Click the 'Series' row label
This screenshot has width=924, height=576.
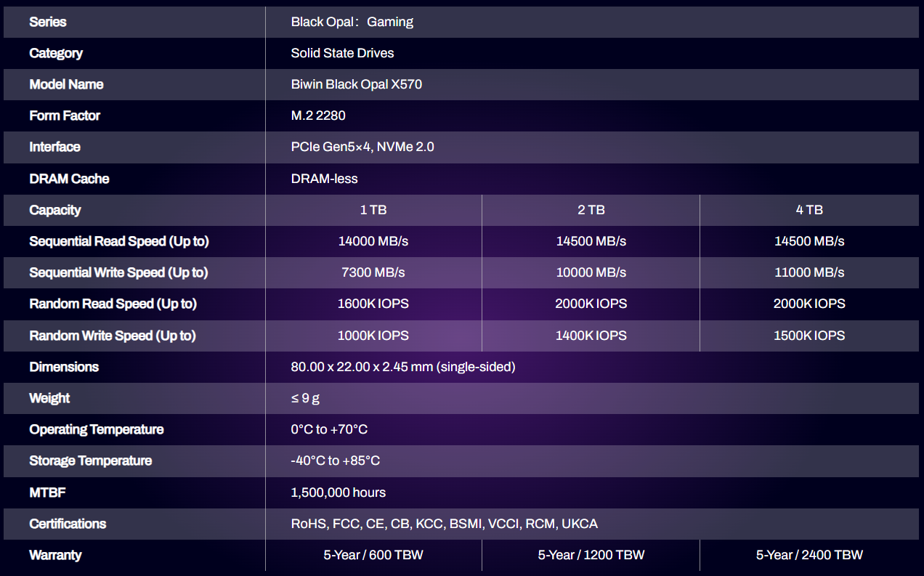[48, 22]
